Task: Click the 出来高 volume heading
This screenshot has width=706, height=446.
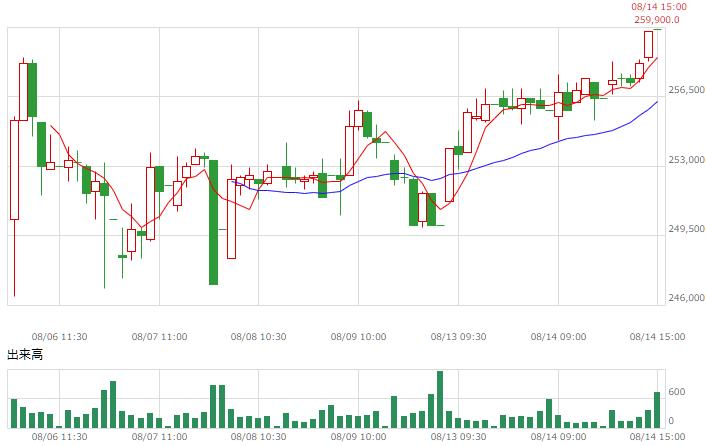Action: click(x=25, y=355)
